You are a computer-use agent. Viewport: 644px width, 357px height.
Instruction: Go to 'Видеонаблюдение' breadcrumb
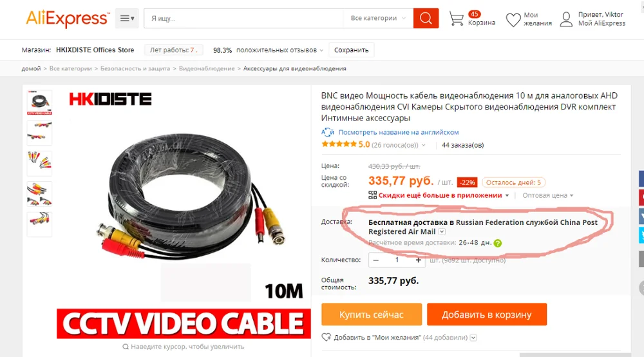pyautogui.click(x=207, y=68)
